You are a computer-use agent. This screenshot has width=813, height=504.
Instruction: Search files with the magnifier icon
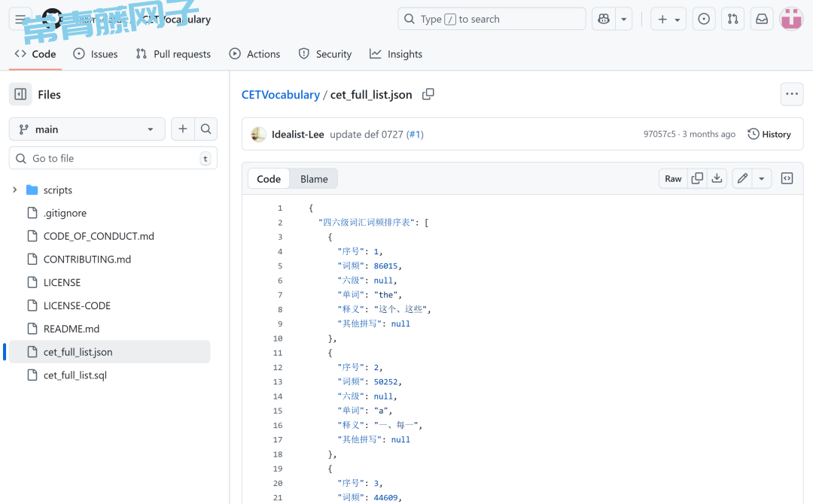206,129
